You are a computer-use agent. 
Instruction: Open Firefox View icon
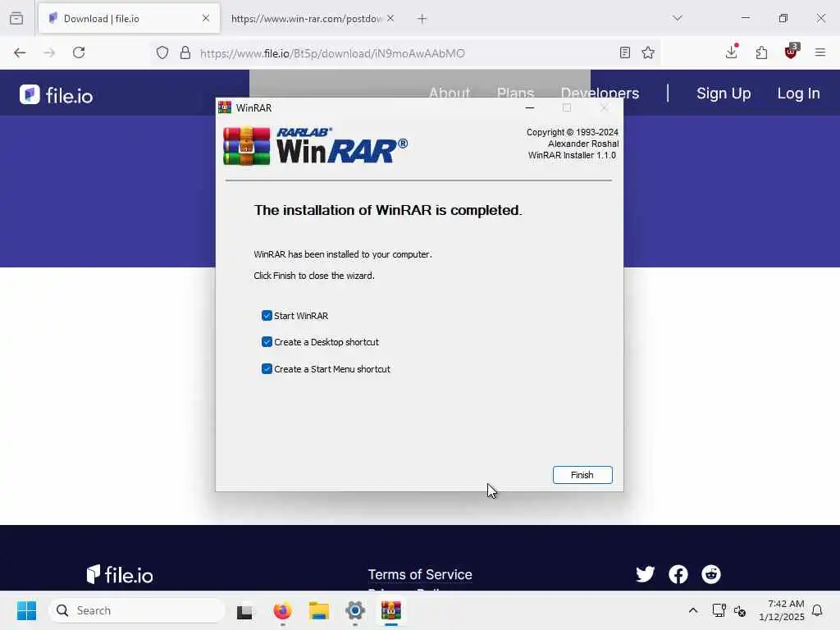(x=16, y=19)
